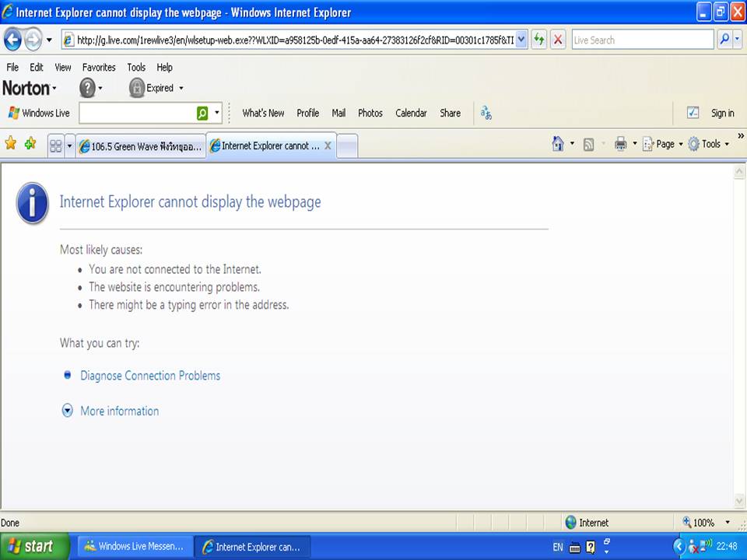Refresh the page with the green arrows icon
This screenshot has height=560, width=747.
[x=538, y=40]
